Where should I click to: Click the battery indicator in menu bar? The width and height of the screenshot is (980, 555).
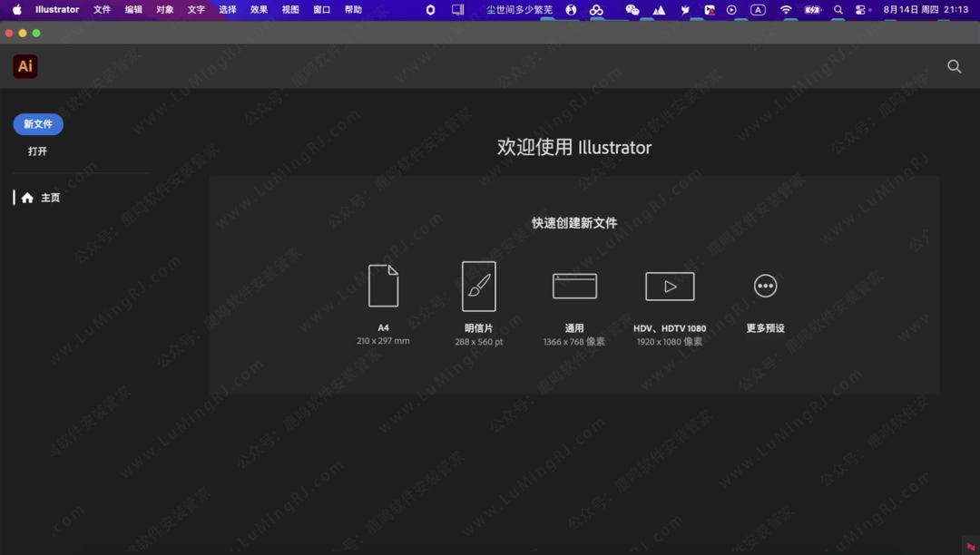812,9
